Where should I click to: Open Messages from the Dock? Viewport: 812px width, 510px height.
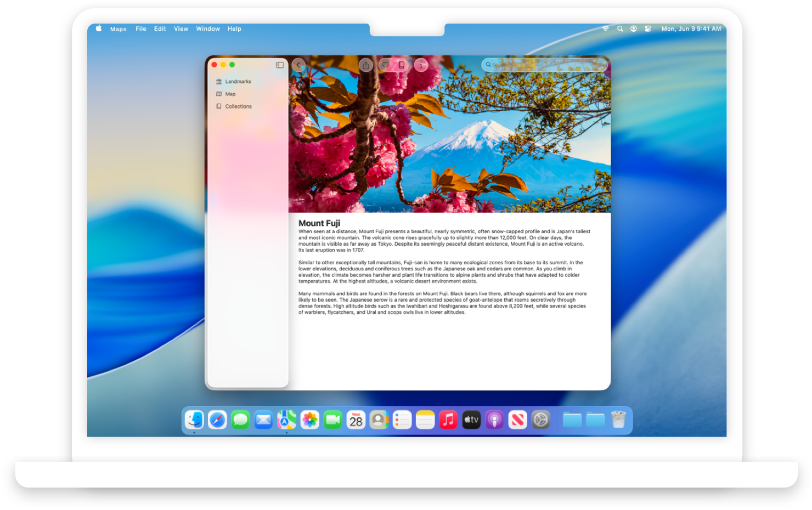(240, 420)
